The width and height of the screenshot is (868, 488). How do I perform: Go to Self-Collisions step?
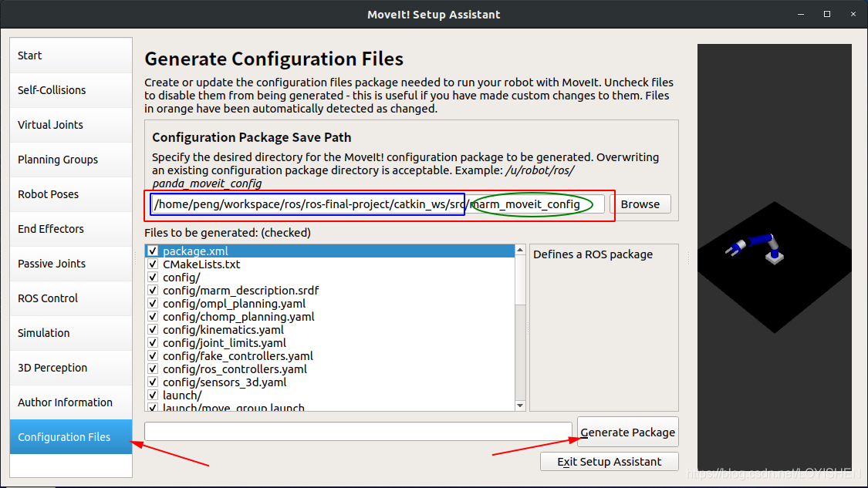point(71,90)
